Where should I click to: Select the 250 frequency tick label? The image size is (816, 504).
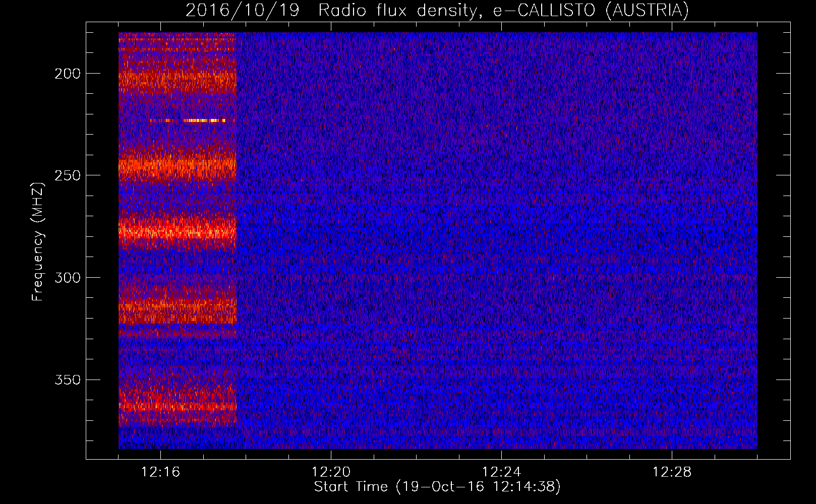pyautogui.click(x=68, y=175)
